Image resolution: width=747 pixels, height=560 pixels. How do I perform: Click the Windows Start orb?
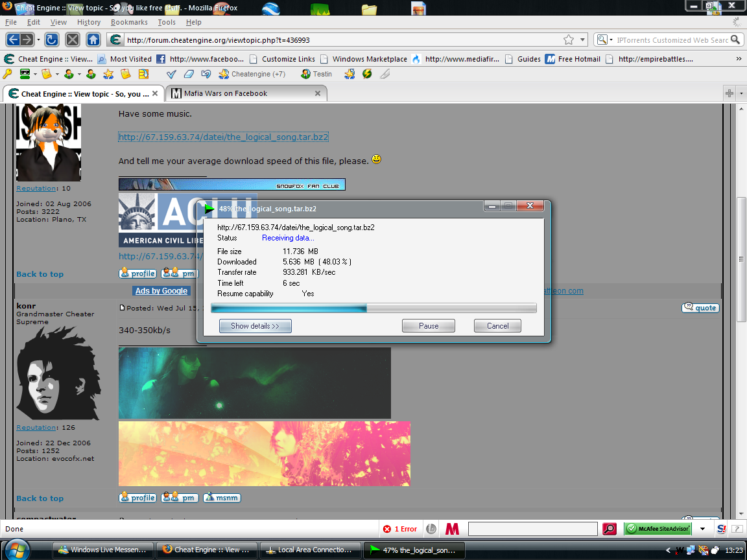[x=18, y=550]
